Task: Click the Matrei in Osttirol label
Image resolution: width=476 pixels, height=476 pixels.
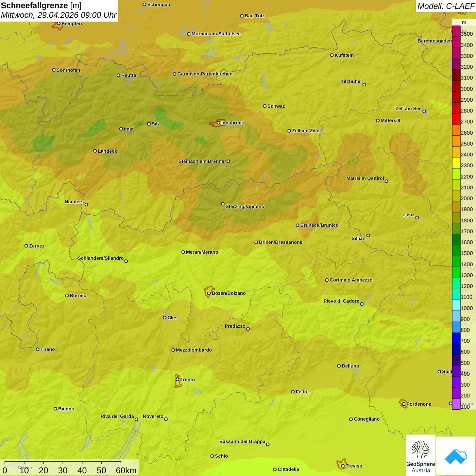Action: pyautogui.click(x=365, y=178)
